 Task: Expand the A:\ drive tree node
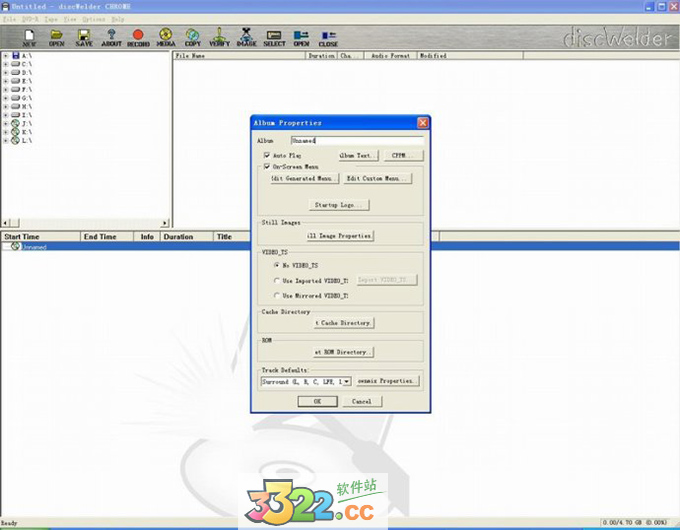click(x=6, y=56)
